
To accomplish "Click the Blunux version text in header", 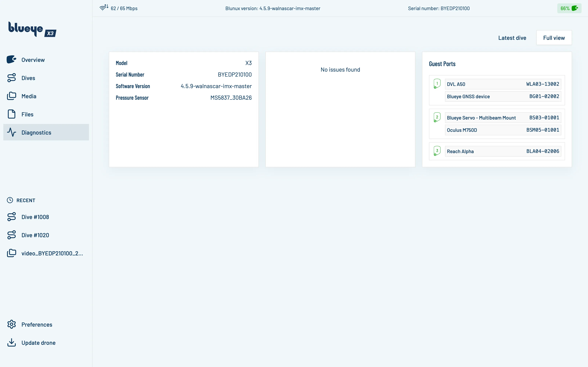I will point(273,8).
